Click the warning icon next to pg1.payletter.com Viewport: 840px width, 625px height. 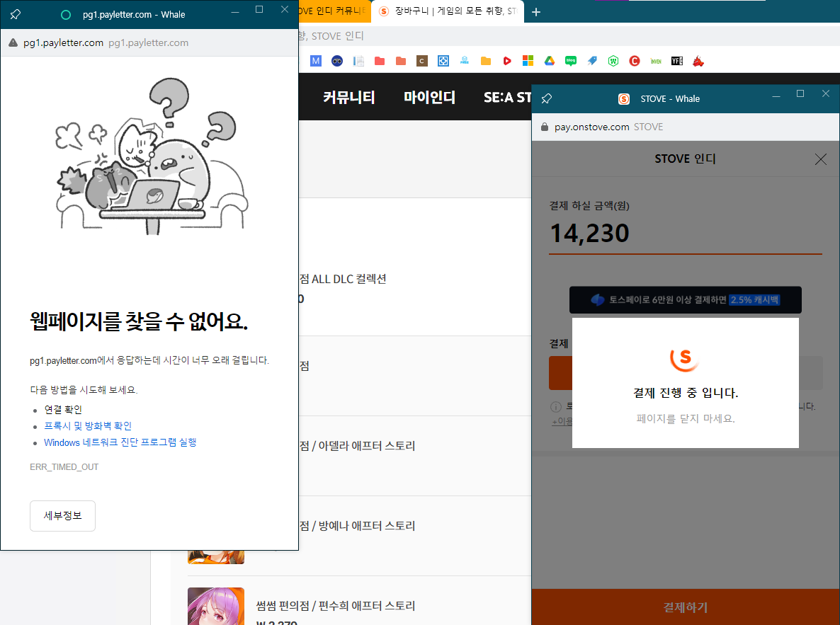pyautogui.click(x=13, y=43)
